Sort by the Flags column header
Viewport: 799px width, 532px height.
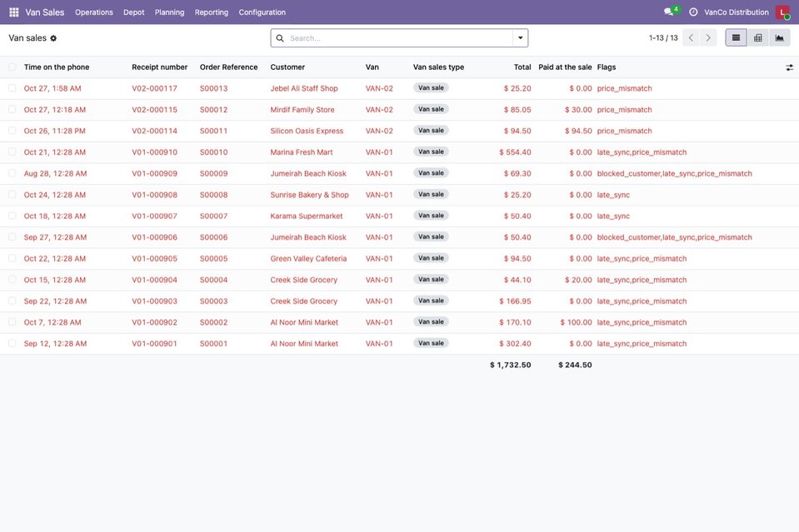[x=607, y=67]
